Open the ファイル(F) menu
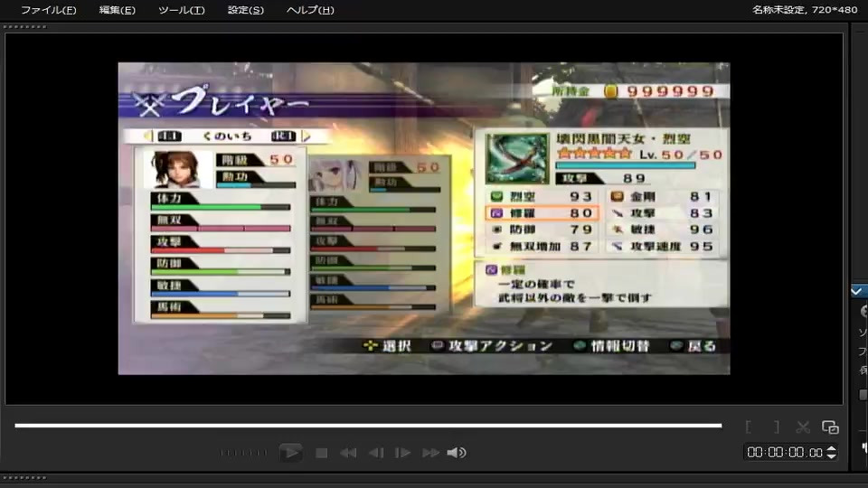Viewport: 868px width, 488px height. click(x=49, y=10)
